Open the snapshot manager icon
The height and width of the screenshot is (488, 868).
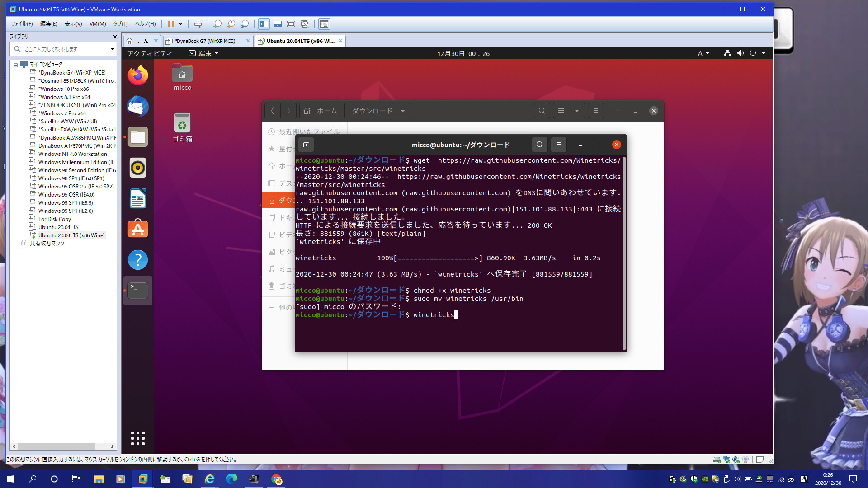click(245, 24)
